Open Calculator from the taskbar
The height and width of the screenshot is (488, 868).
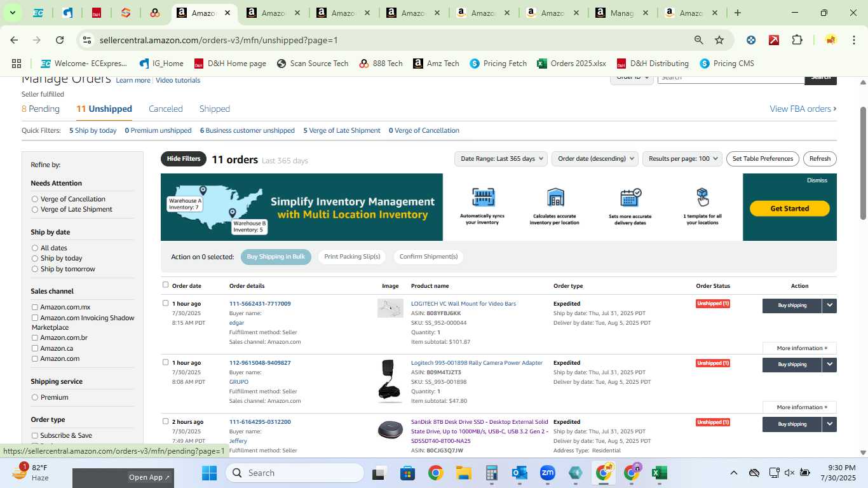click(x=491, y=473)
